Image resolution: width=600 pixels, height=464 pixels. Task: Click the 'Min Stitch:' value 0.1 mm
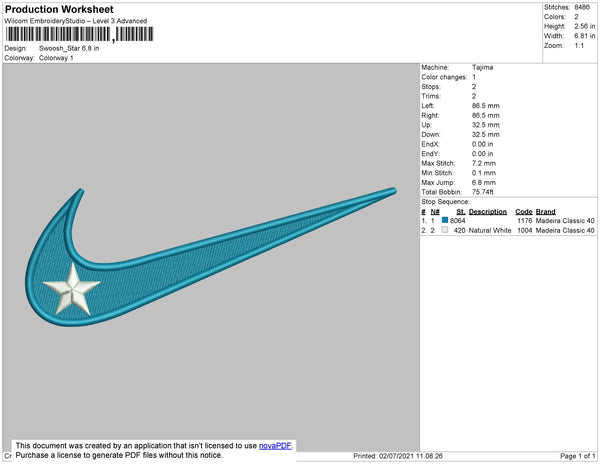(484, 173)
